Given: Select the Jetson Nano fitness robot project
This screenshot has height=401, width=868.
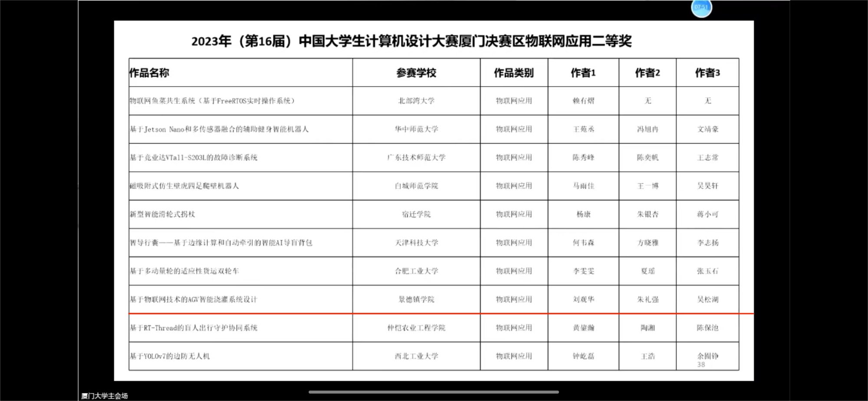Looking at the screenshot, I should [219, 129].
